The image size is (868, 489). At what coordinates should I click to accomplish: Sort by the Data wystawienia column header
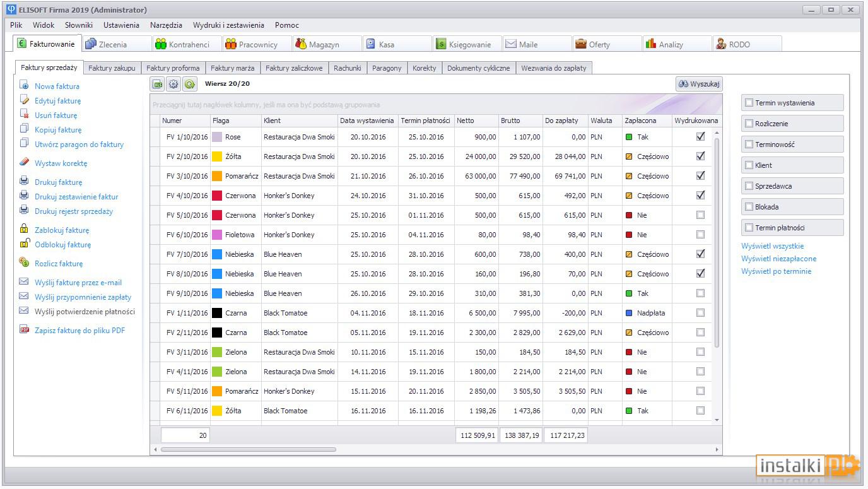click(x=367, y=121)
